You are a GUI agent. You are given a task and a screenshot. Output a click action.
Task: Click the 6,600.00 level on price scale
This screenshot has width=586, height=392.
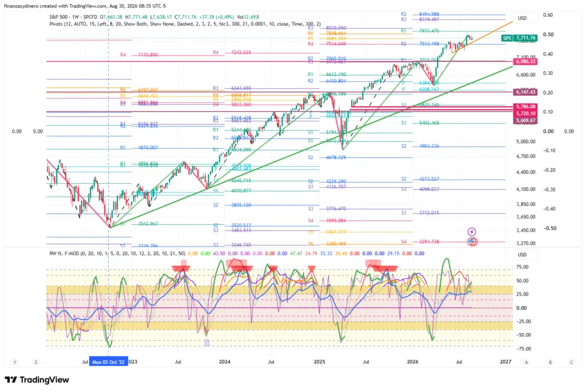(526, 75)
